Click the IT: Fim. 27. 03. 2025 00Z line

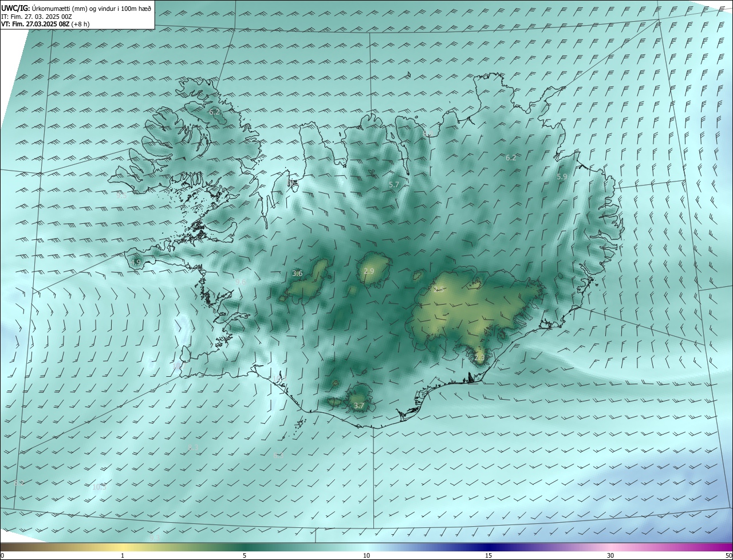[37, 17]
